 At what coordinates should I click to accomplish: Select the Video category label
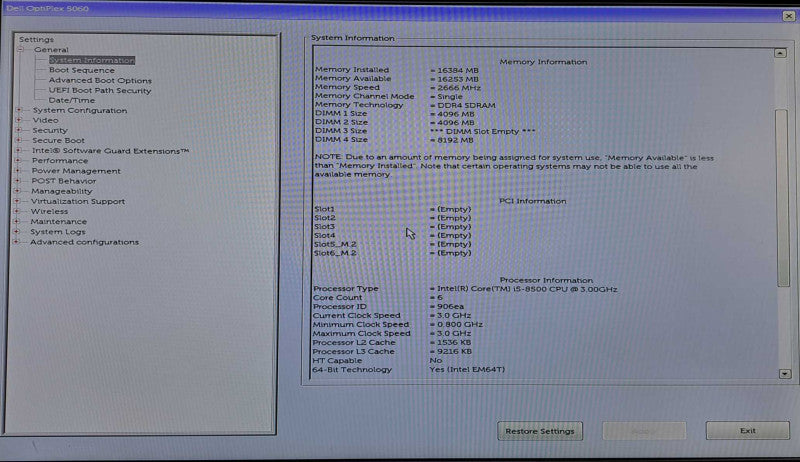point(45,120)
